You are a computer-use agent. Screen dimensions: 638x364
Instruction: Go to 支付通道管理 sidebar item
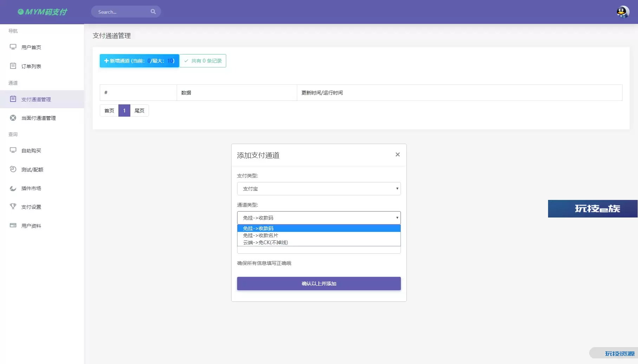click(36, 99)
